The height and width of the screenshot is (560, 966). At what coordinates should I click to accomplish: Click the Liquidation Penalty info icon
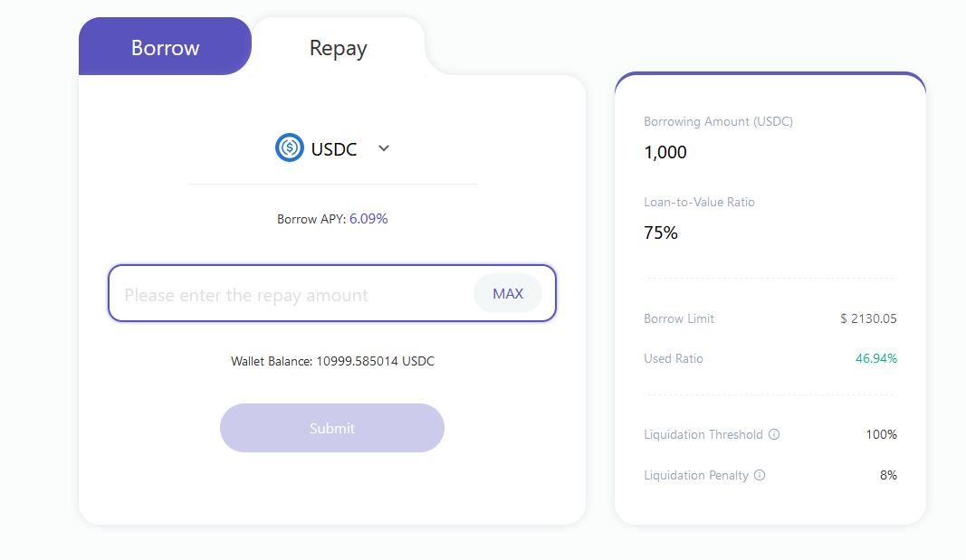tap(760, 475)
